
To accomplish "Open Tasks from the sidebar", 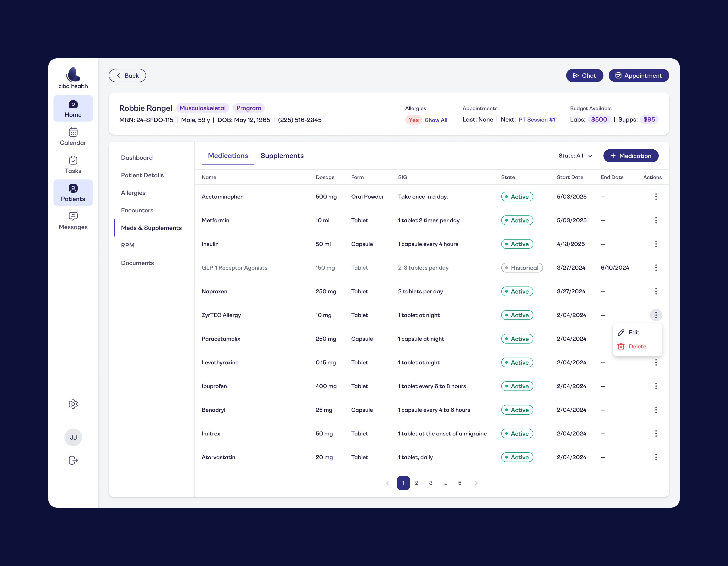I will [x=73, y=165].
